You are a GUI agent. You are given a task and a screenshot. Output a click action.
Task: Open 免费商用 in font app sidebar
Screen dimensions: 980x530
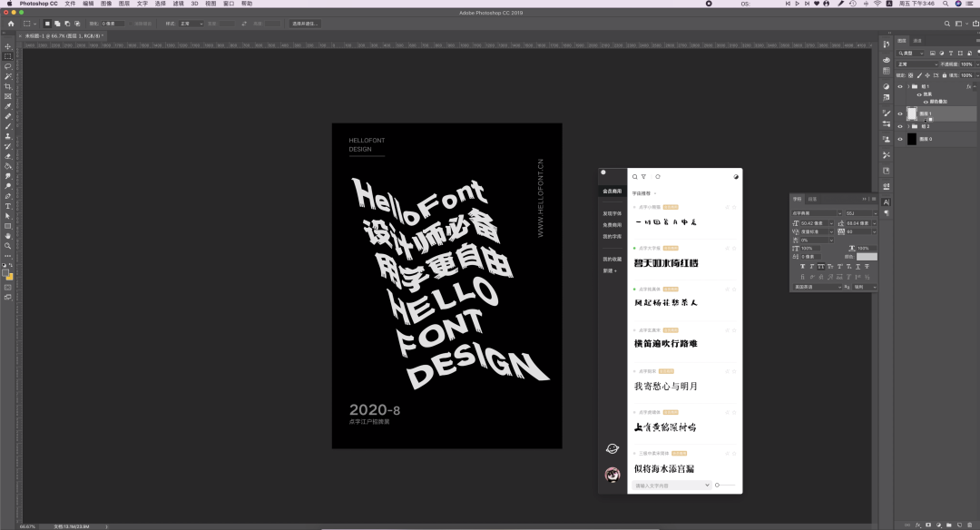[x=612, y=225]
